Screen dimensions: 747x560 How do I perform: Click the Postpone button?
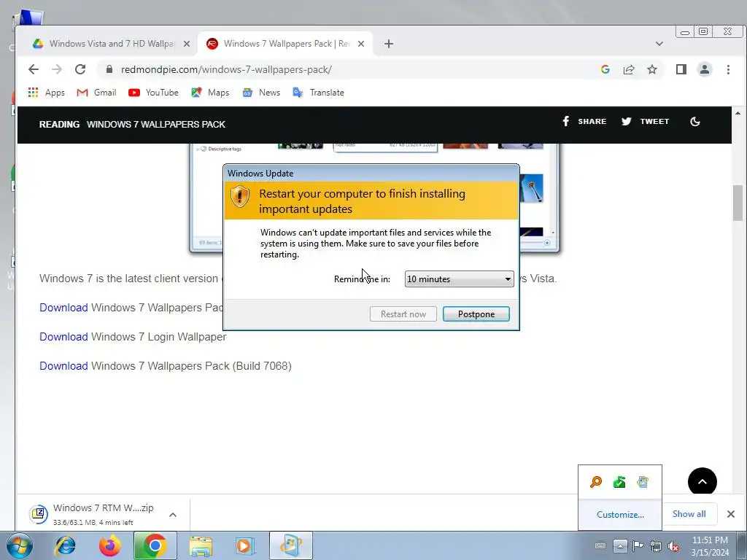pos(476,314)
